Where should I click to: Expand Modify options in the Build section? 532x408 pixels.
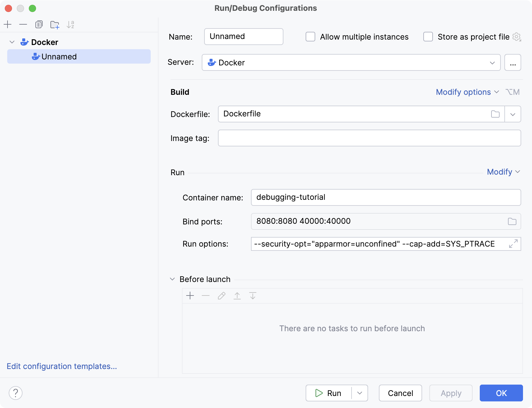tap(467, 92)
